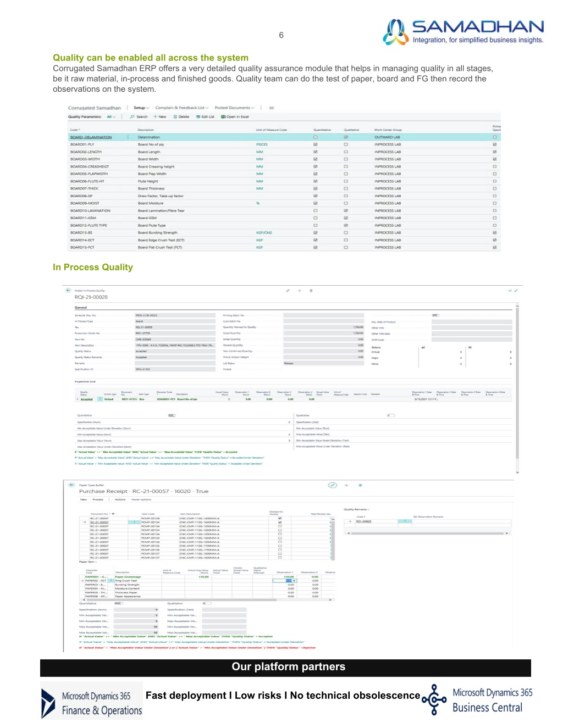This screenshot has width=563, height=728.
Task: Click the Open in Excel icon
Action: pos(223,116)
